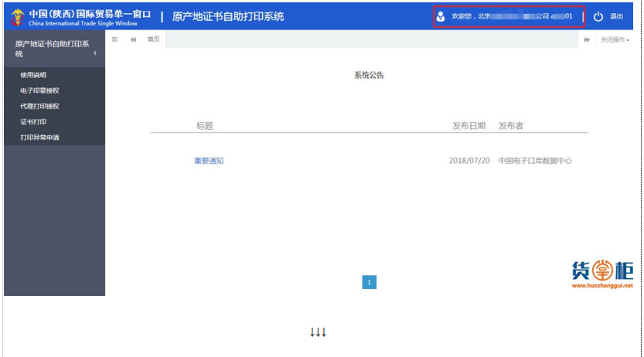Screen dimensions: 644x357
Task: Toggle the hamburger sidebar menu icon
Action: pos(114,39)
